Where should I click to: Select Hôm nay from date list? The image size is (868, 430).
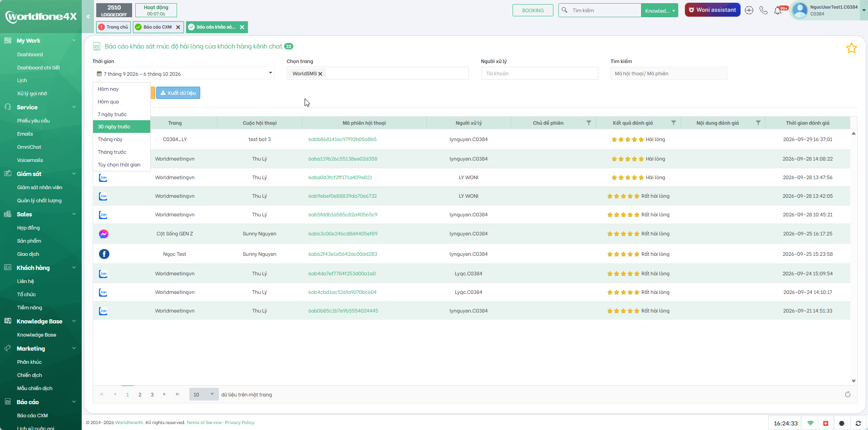point(122,89)
